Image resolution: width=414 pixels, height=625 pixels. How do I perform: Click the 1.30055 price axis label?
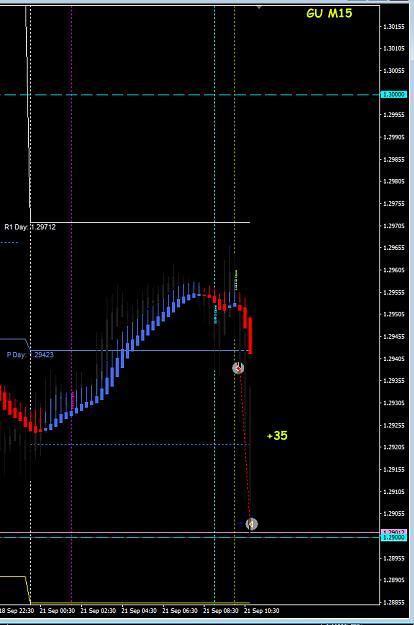click(x=394, y=71)
